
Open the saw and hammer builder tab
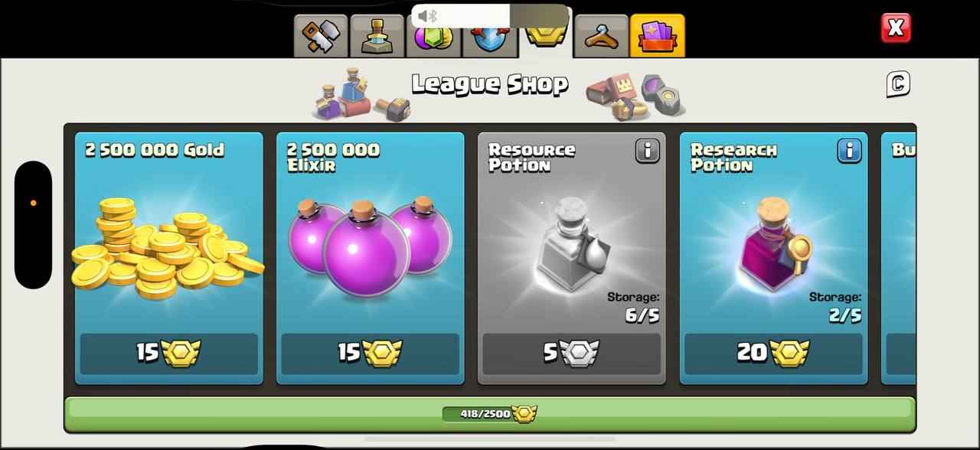321,36
